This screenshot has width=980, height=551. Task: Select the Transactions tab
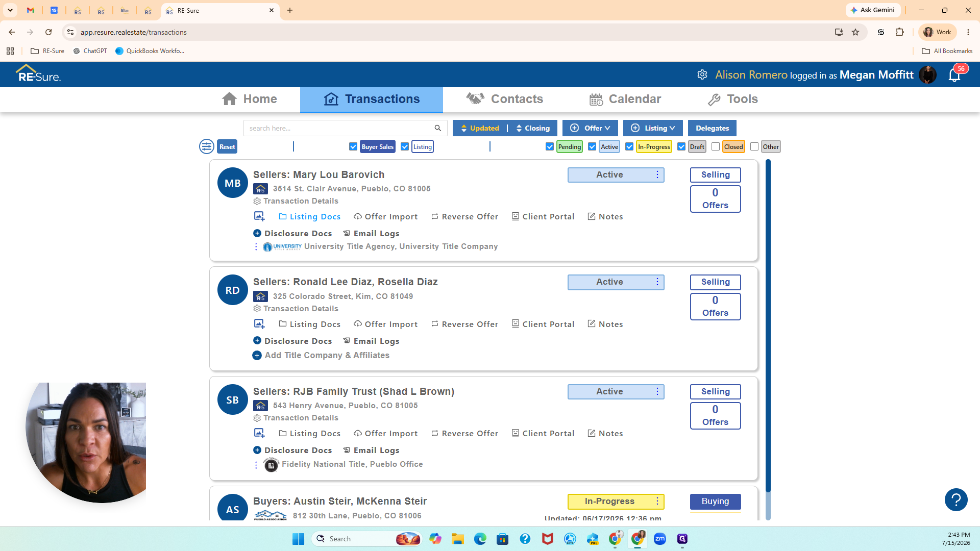click(x=372, y=99)
